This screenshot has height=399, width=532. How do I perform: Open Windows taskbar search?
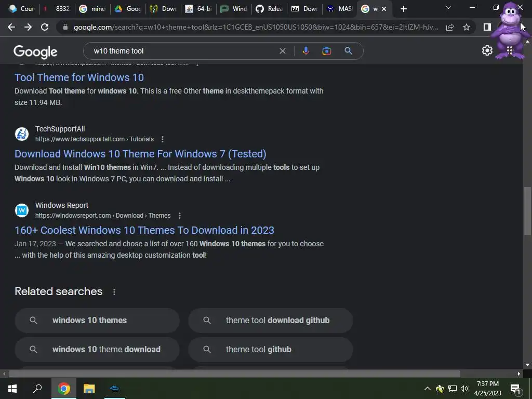tap(37, 389)
